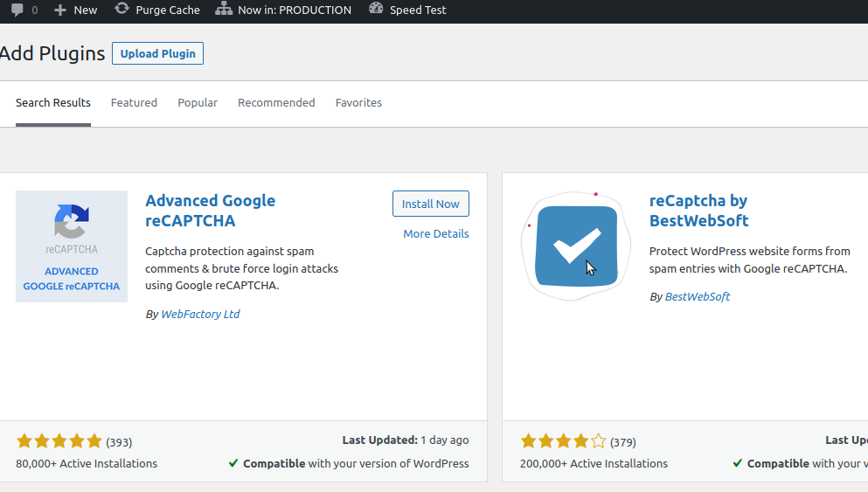Click the Captcha protection against spam description

242,268
